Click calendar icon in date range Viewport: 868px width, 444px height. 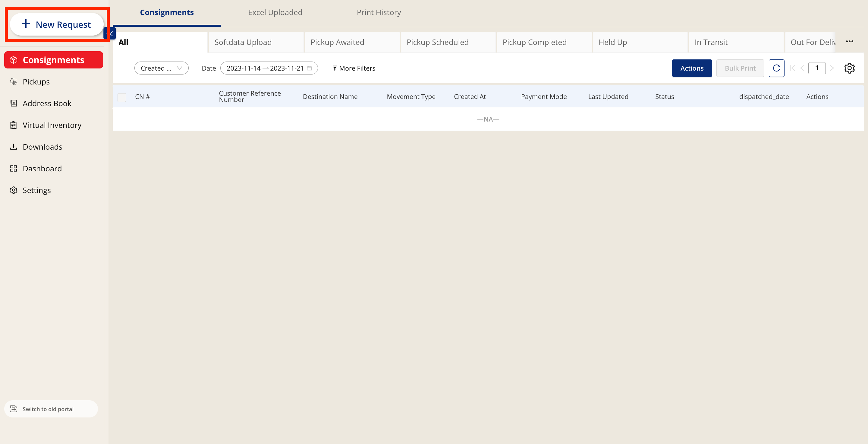[x=309, y=68]
